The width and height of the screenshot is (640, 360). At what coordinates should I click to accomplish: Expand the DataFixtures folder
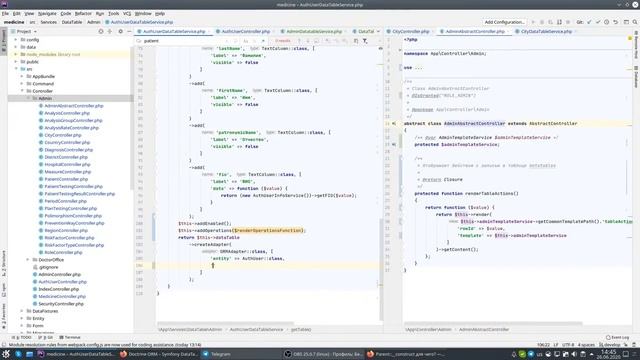(22, 311)
